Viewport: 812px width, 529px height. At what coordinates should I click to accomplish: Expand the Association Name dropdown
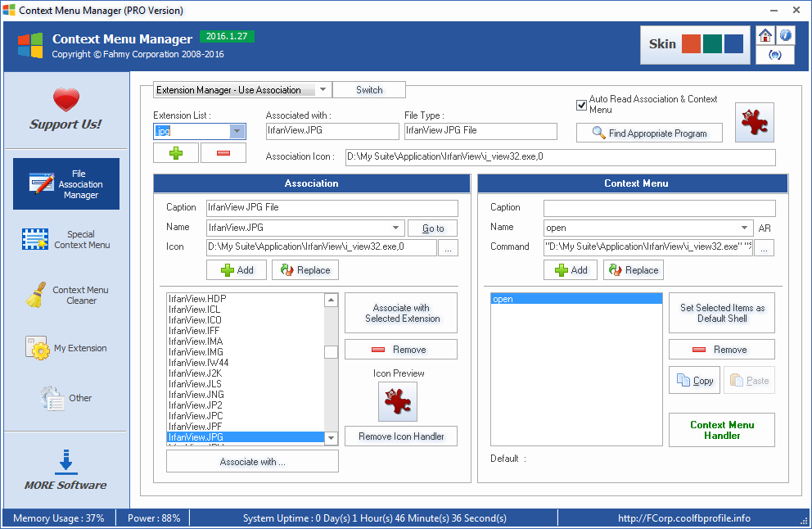395,228
